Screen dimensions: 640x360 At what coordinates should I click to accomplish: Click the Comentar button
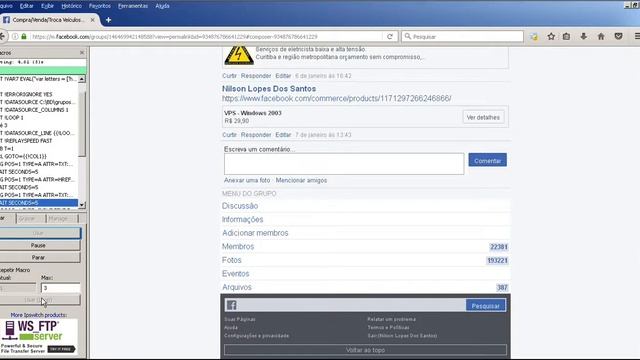tap(487, 160)
